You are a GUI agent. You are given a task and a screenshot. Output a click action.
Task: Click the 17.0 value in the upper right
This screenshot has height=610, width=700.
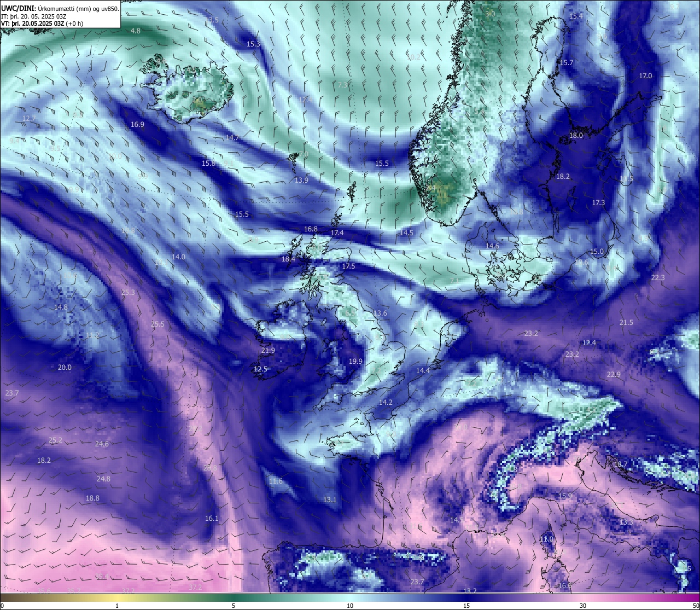tap(645, 75)
